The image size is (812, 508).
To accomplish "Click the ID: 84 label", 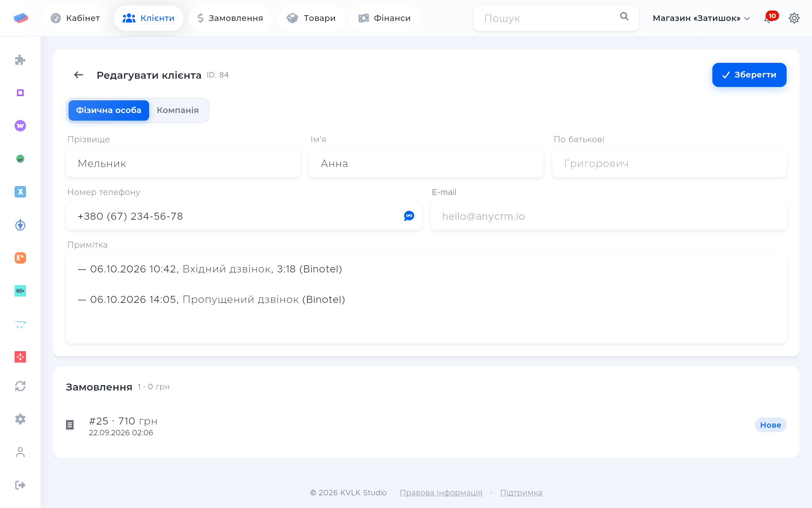I will click(217, 75).
